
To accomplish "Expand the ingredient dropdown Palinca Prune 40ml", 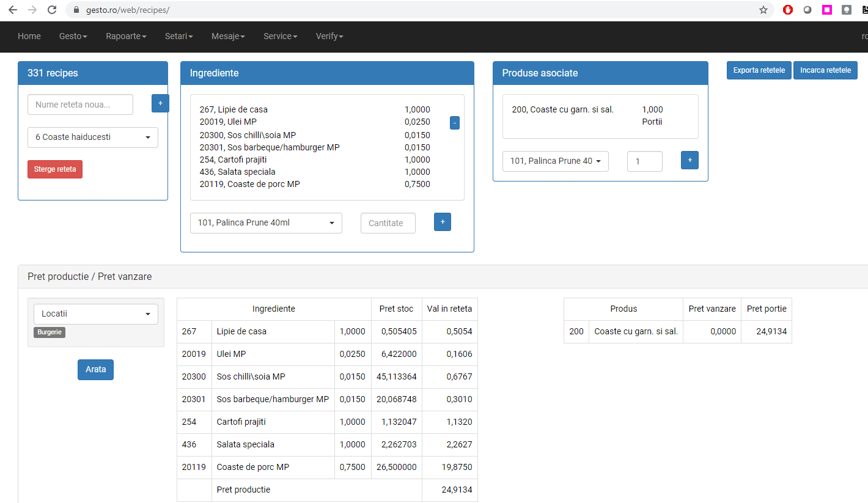I will pos(266,223).
